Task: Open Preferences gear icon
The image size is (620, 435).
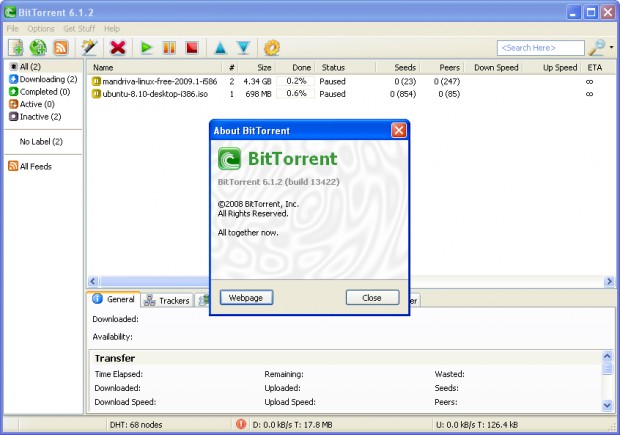Action: tap(272, 48)
